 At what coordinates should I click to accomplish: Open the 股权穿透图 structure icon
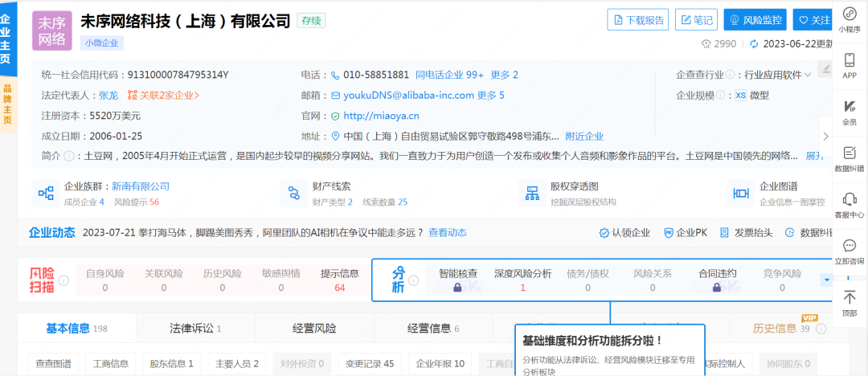coord(533,193)
